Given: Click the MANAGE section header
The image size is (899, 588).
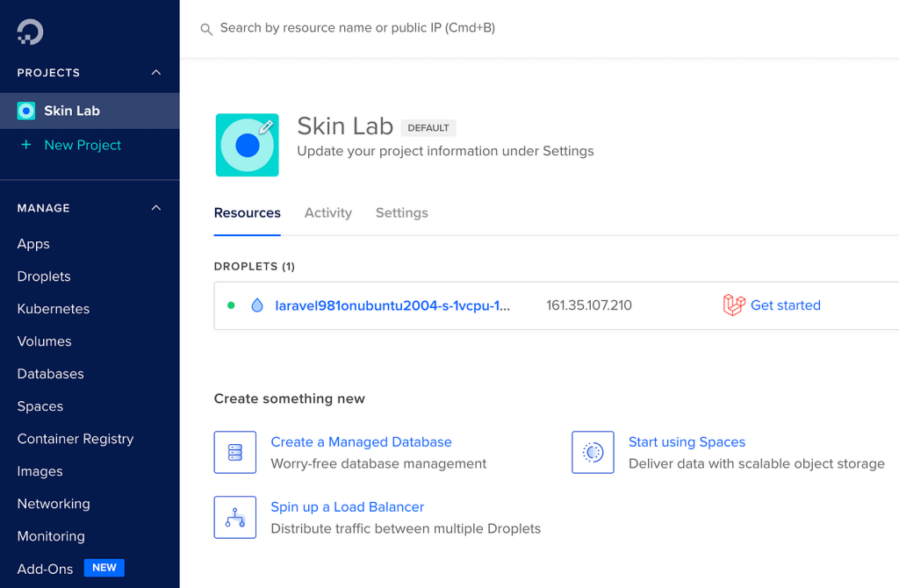Looking at the screenshot, I should click(x=44, y=208).
